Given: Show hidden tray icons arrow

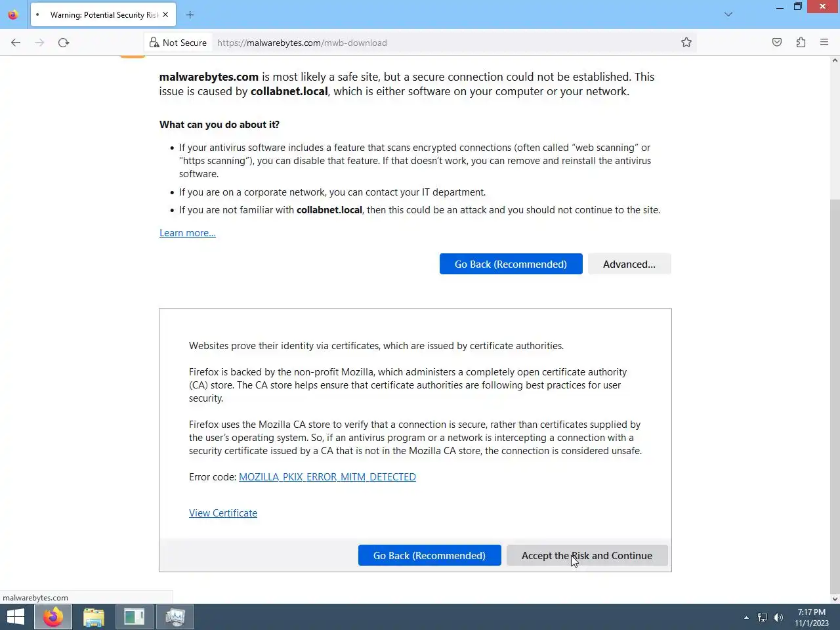Looking at the screenshot, I should [x=746, y=618].
